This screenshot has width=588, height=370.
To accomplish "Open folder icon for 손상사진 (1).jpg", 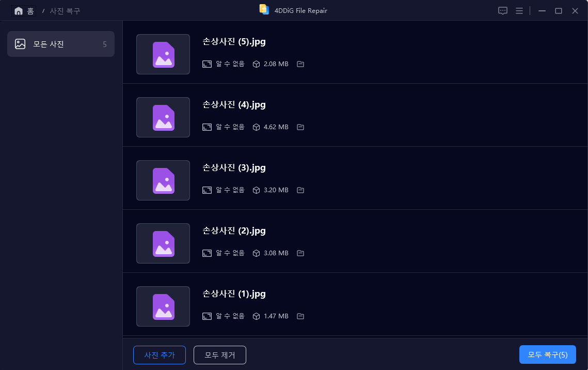I will 300,316.
